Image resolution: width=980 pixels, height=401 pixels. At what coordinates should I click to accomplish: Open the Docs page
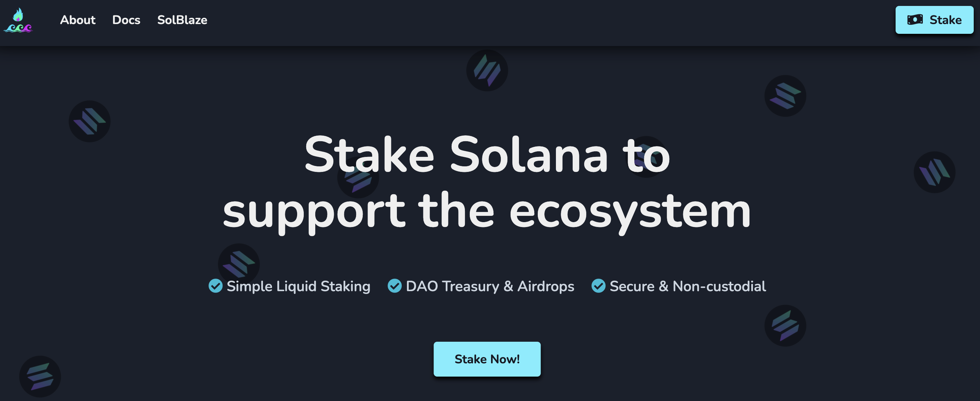126,20
